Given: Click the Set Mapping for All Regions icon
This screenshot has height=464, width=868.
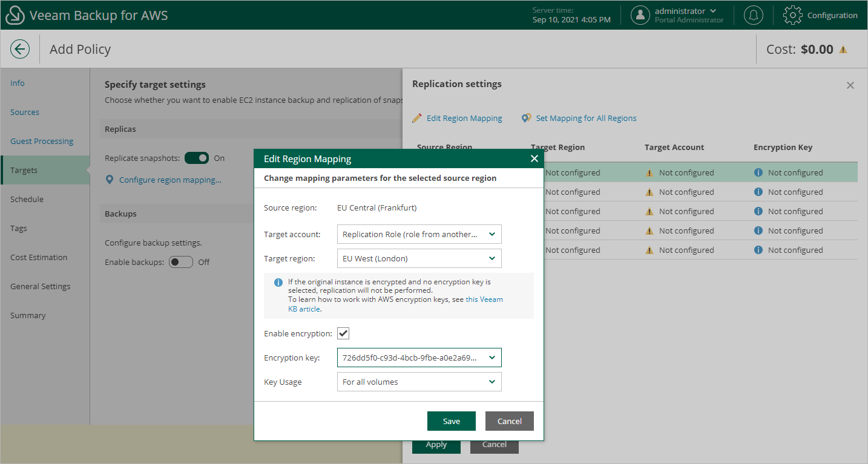Looking at the screenshot, I should point(527,118).
